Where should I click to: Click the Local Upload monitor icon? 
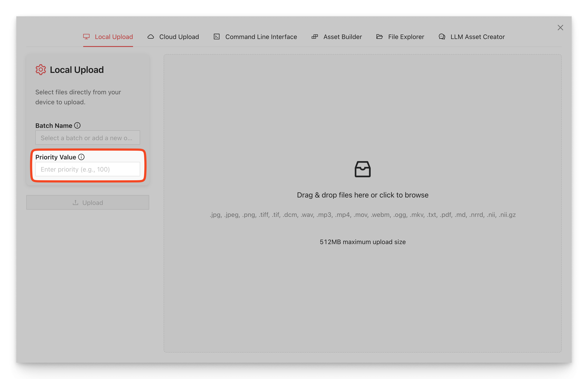[x=86, y=37]
